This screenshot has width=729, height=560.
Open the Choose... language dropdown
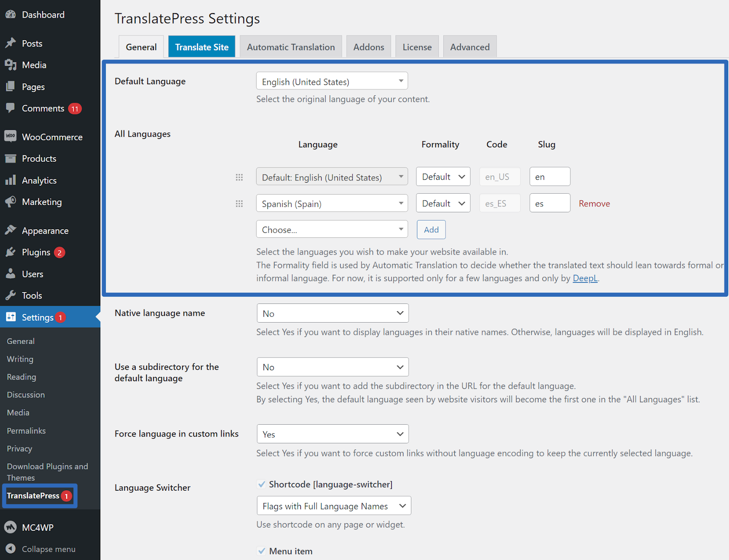[x=332, y=229]
